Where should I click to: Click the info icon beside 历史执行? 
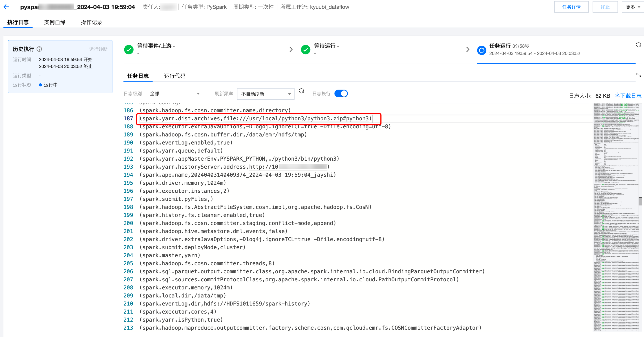coord(39,49)
